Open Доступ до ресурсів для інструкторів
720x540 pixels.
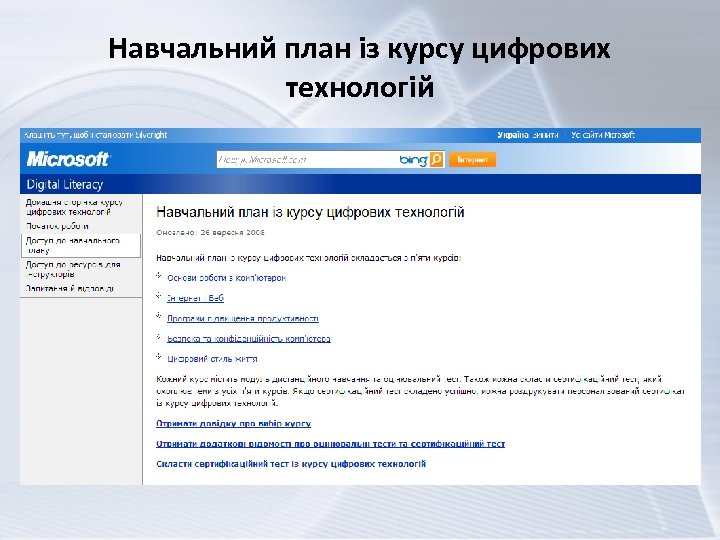[73, 270]
